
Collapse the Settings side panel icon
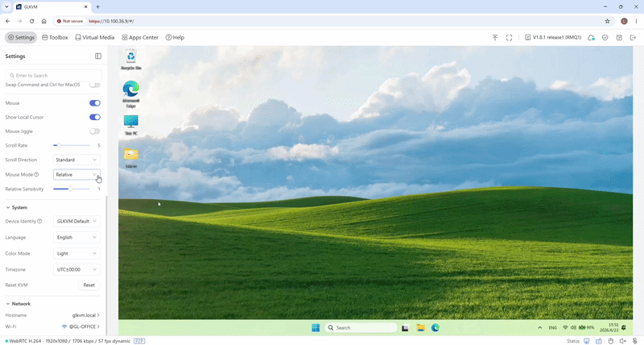(x=98, y=56)
